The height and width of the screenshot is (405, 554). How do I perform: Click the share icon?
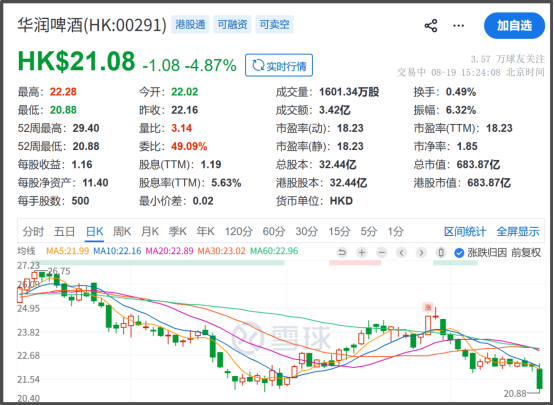(x=431, y=26)
